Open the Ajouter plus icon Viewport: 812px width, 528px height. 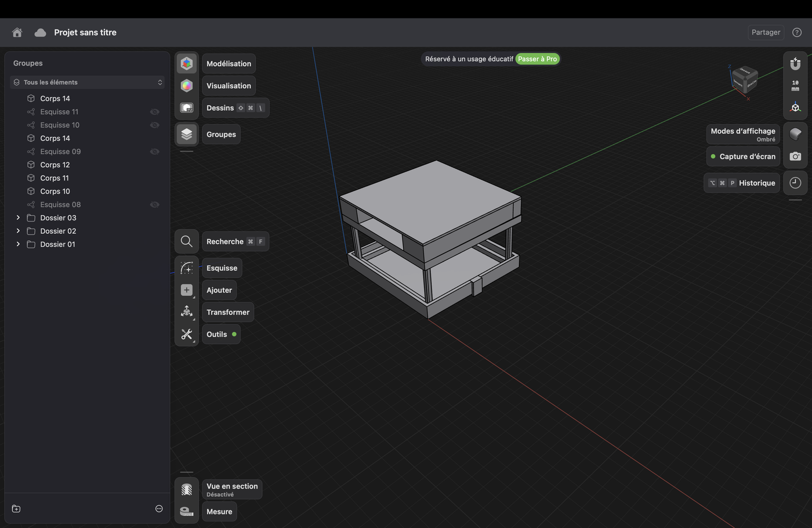click(187, 290)
